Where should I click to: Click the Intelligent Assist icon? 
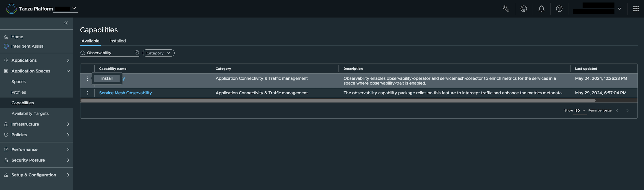(6, 46)
